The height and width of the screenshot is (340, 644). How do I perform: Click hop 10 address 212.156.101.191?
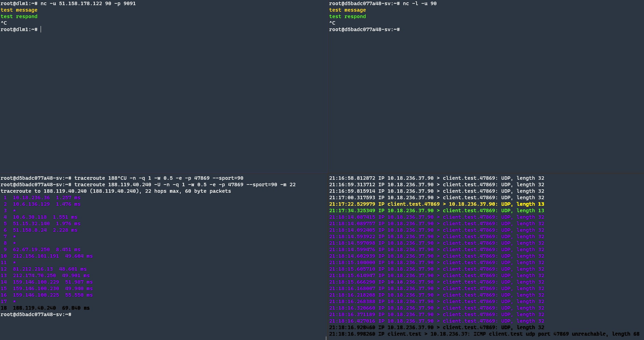click(x=36, y=256)
